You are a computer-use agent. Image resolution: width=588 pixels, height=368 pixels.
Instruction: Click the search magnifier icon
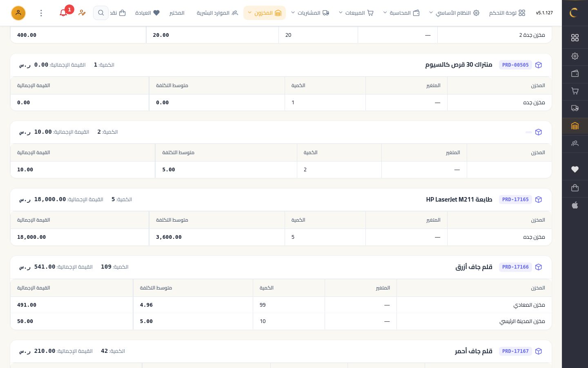coord(101,13)
